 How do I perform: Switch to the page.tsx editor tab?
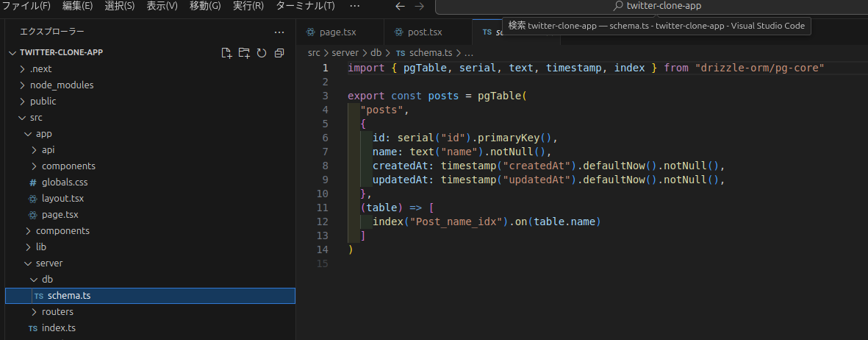(x=340, y=32)
